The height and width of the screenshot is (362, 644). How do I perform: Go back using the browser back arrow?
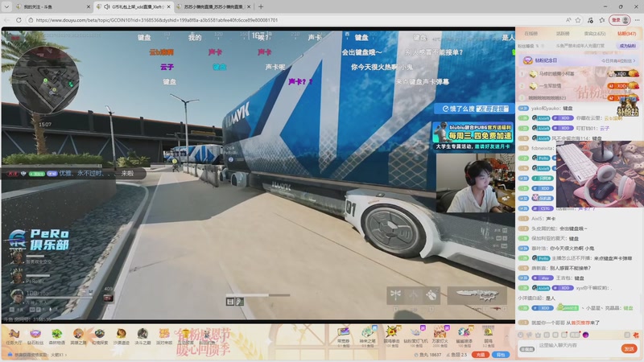pos(6,19)
